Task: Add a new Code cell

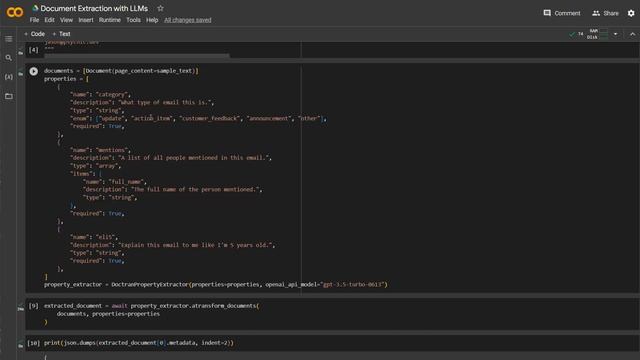Action: pos(34,34)
